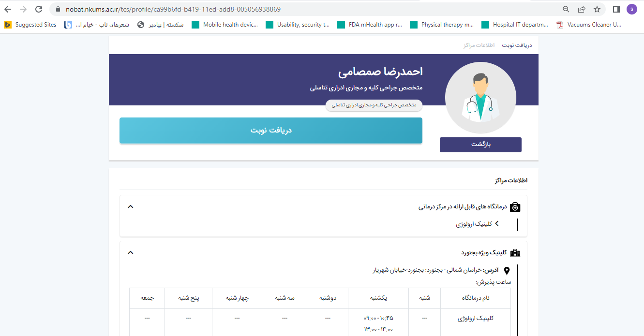Click the پنج شنبه column header
Screen dimensions: 644x336
point(189,298)
